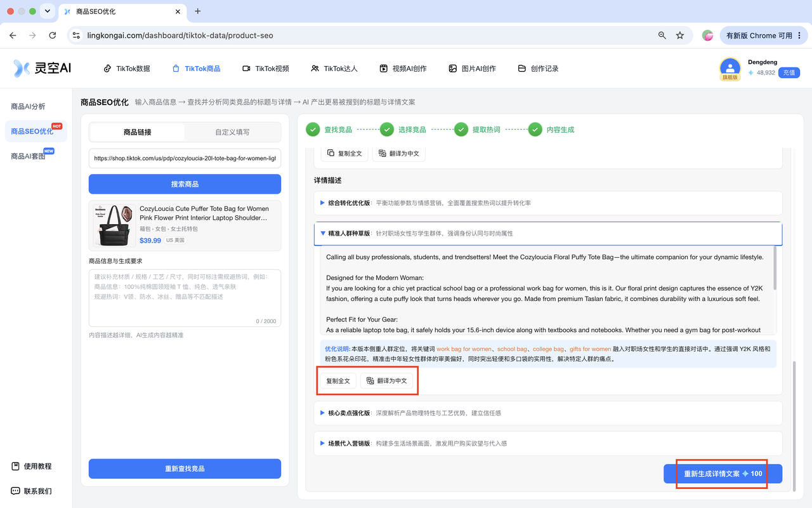Go to TikTok视频 section
812x508 pixels.
pos(266,69)
